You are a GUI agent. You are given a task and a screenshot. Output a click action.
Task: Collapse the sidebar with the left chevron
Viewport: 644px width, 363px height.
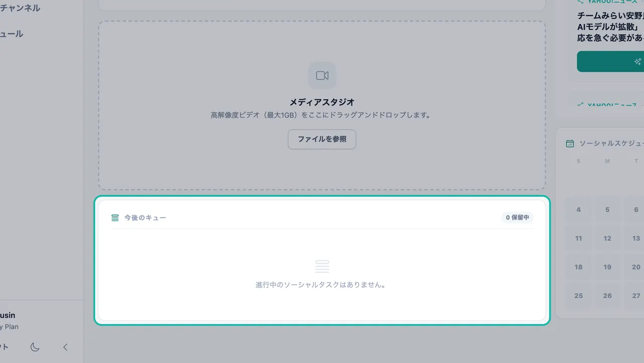click(65, 347)
